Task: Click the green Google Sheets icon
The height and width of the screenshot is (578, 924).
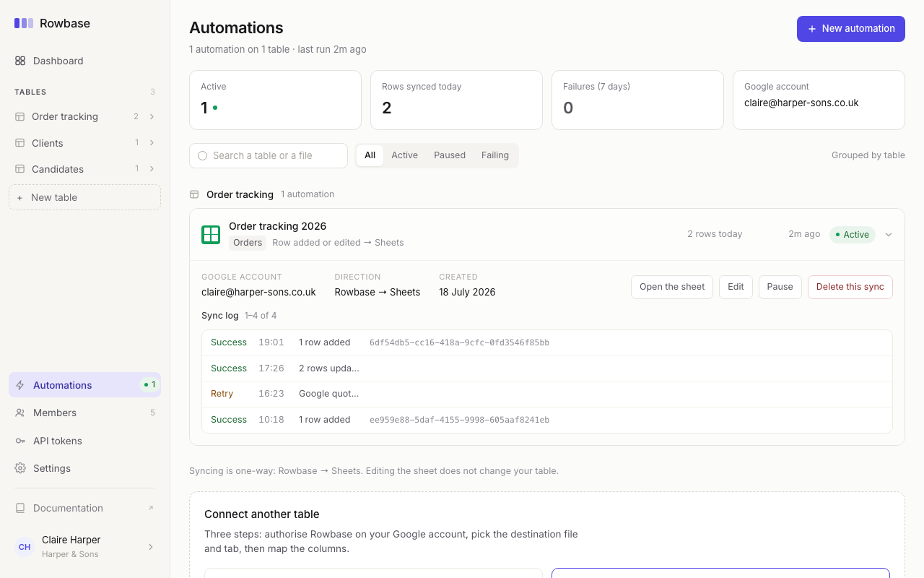Action: pos(211,234)
